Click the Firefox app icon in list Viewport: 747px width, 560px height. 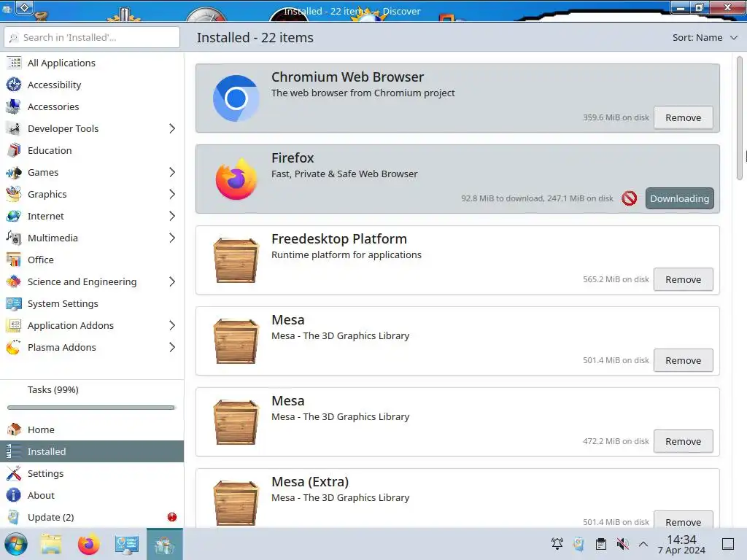[x=236, y=179]
